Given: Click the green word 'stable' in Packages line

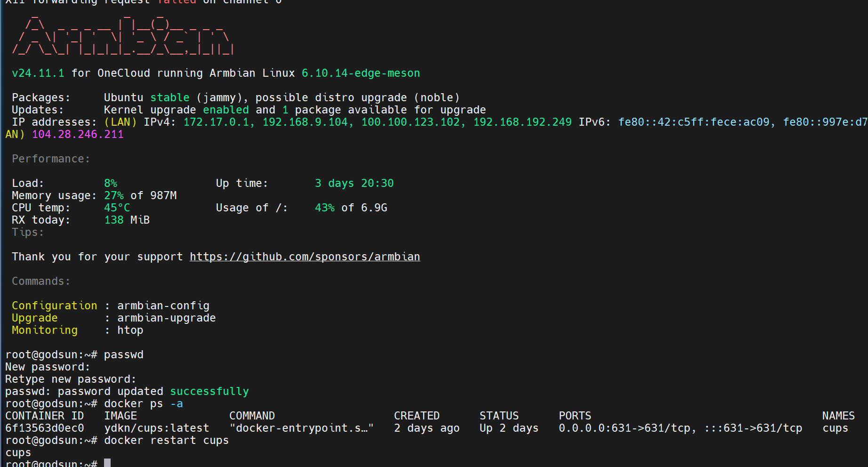Looking at the screenshot, I should point(170,97).
